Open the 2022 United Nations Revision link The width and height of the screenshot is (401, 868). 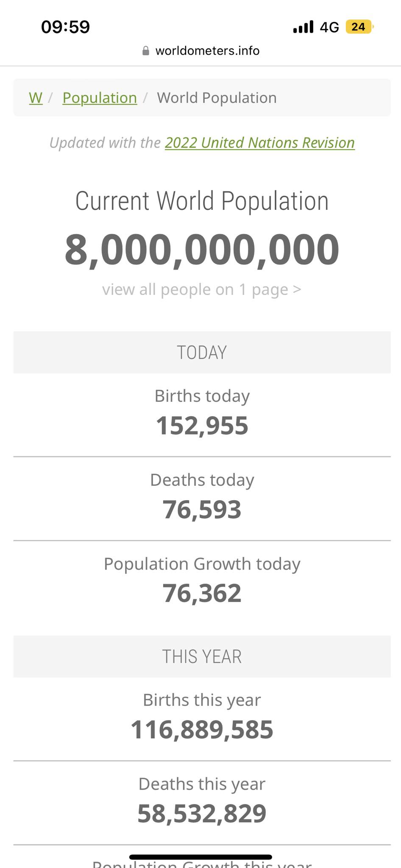pyautogui.click(x=259, y=143)
